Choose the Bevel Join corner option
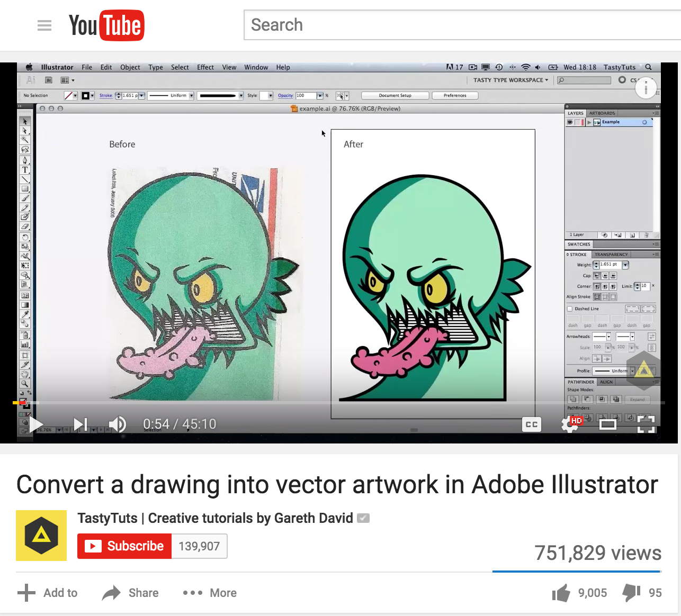The height and width of the screenshot is (616, 681). [x=613, y=286]
